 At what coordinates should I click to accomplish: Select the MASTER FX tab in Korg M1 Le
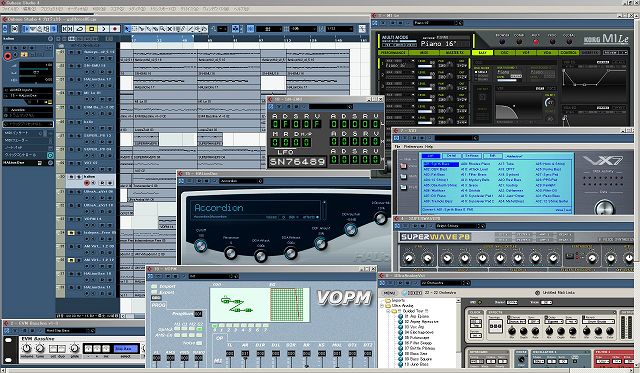[x=455, y=53]
